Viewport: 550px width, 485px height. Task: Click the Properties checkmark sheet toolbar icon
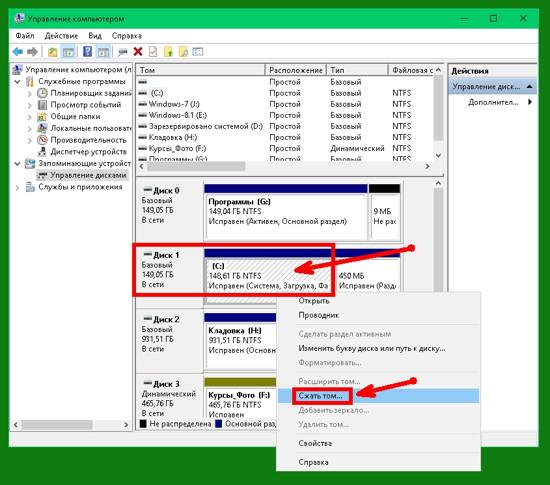point(153,52)
